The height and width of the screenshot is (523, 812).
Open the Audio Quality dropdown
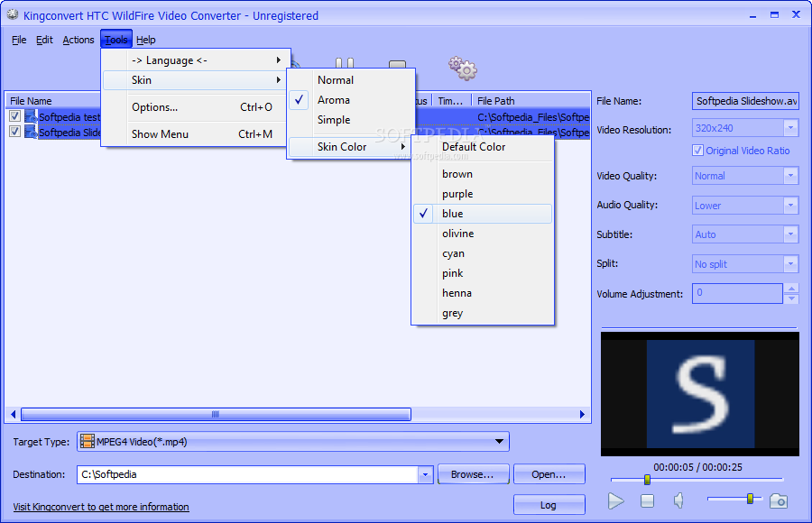coord(790,205)
